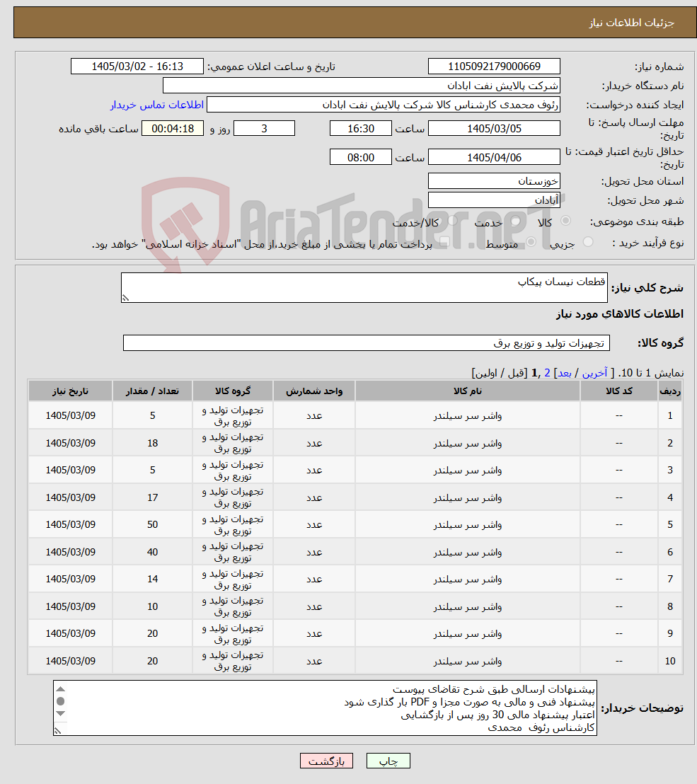Click the validity time field 08:00
Image resolution: width=697 pixels, height=784 pixels.
point(360,158)
